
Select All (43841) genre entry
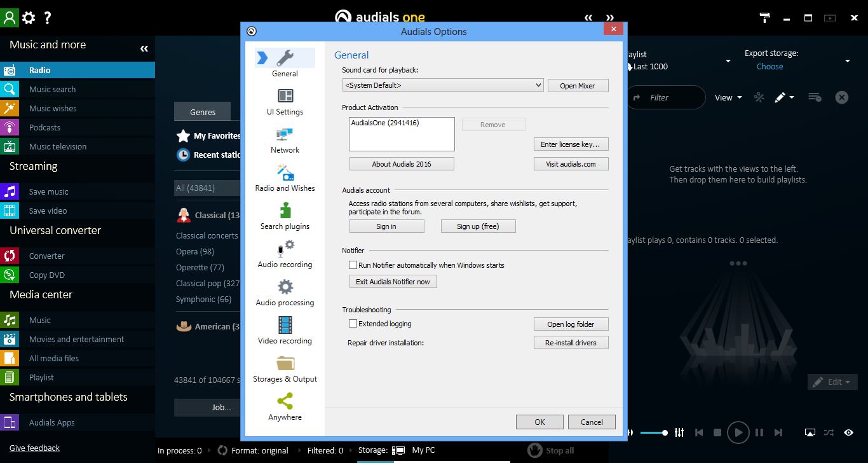207,188
